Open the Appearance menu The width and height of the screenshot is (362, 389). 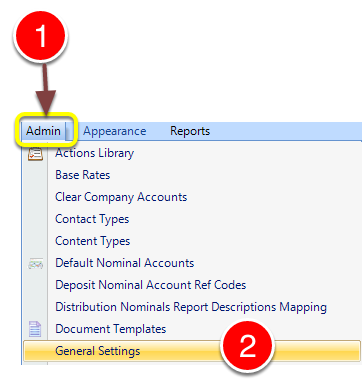coord(115,131)
